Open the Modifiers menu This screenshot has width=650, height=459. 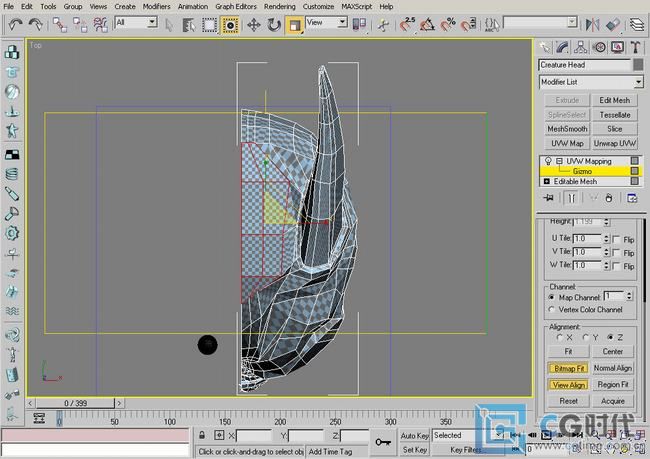pyautogui.click(x=156, y=7)
